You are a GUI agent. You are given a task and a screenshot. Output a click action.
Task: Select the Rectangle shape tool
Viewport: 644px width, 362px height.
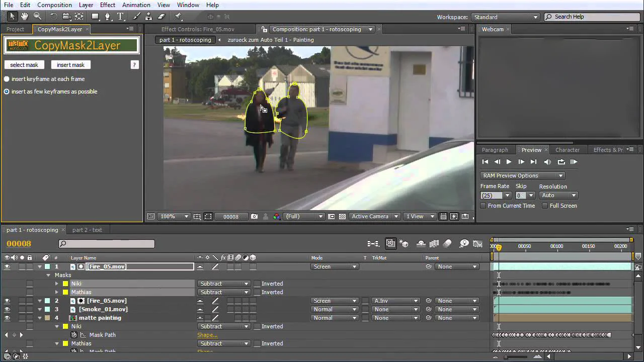(95, 17)
